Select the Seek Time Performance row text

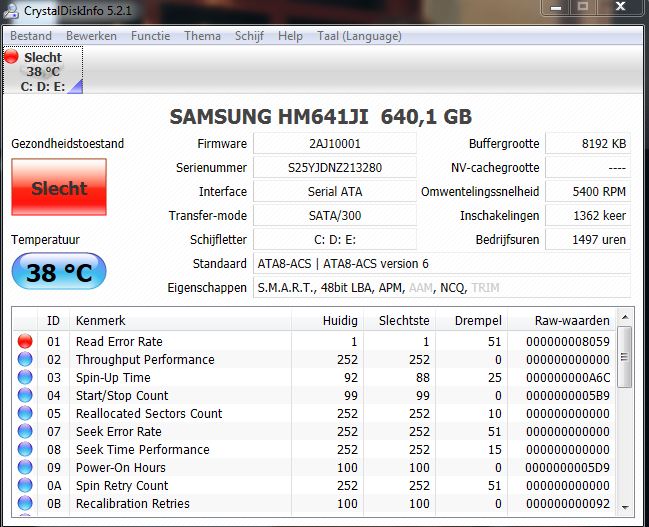[143, 449]
